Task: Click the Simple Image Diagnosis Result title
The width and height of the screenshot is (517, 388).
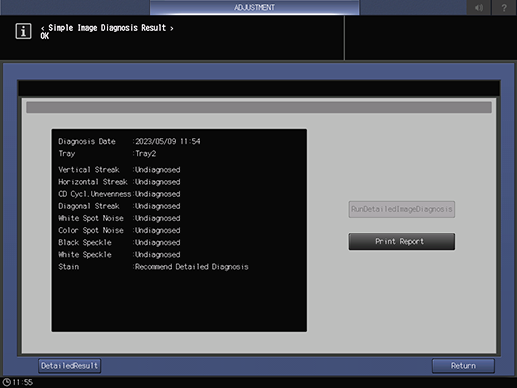Action: tap(107, 28)
